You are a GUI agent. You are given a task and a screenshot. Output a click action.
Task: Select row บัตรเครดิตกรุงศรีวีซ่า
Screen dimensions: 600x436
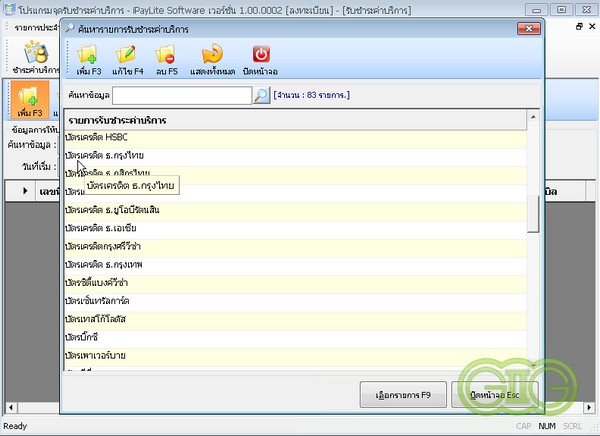point(295,247)
